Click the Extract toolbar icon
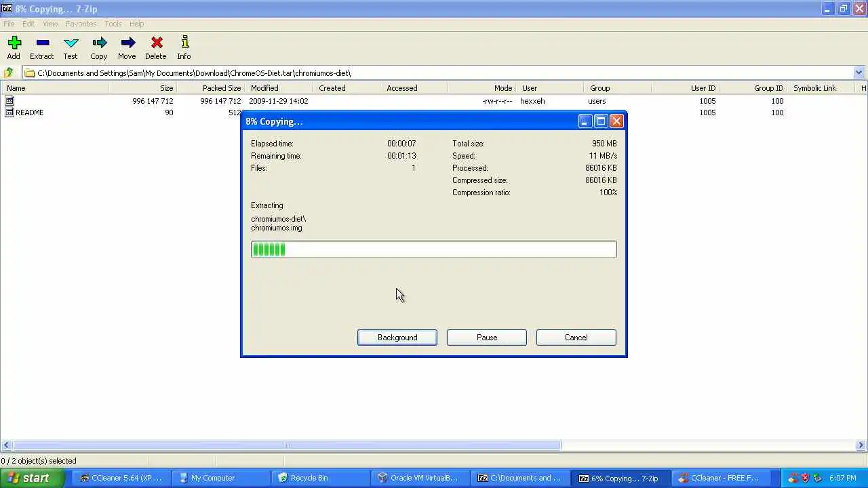 point(42,43)
